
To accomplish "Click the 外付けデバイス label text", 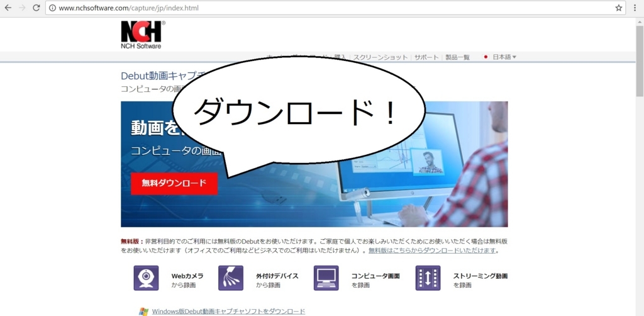I will (x=277, y=276).
